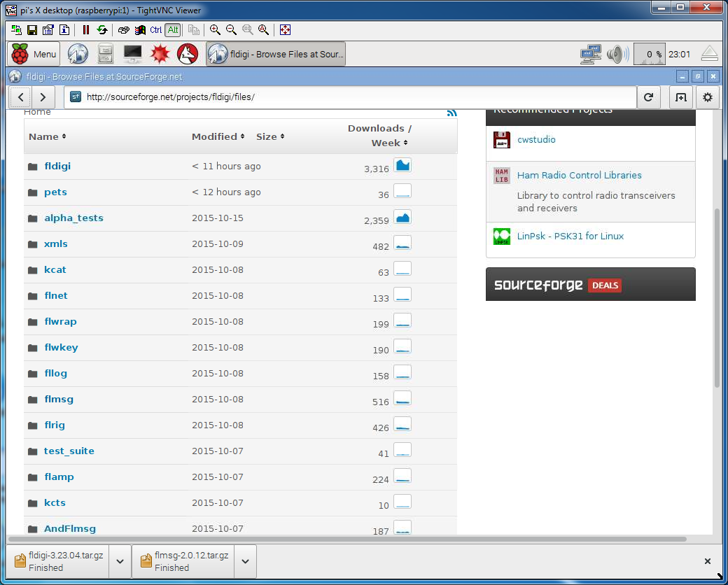
Task: Click the eject icon in the panel
Action: pos(709,54)
